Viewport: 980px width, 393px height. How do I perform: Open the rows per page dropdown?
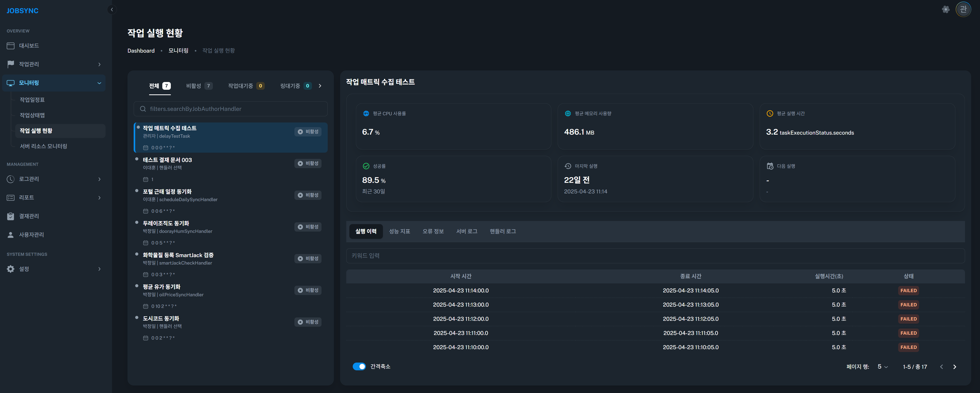coord(882,367)
